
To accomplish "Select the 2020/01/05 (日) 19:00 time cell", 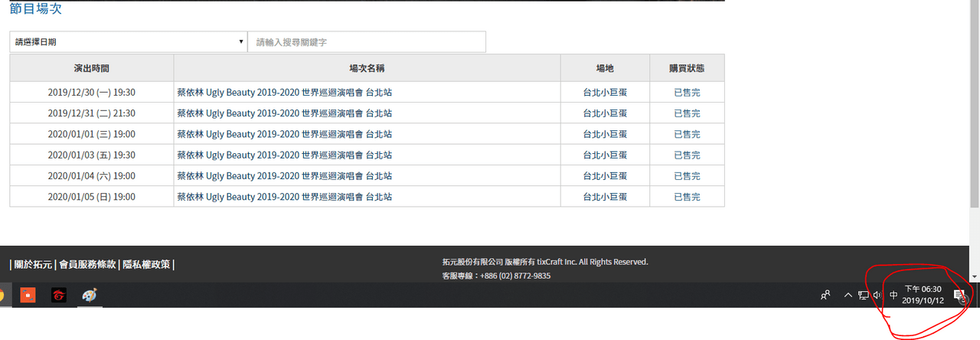I will click(92, 197).
